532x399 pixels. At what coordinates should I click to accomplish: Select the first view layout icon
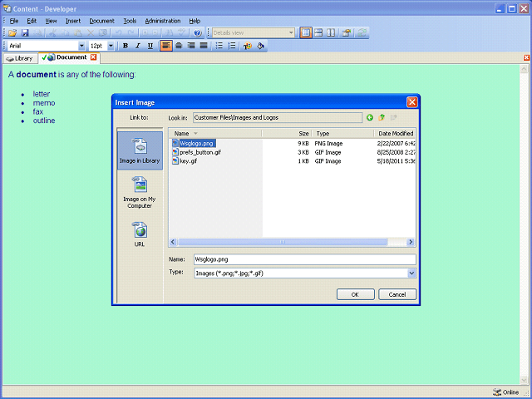click(x=306, y=33)
